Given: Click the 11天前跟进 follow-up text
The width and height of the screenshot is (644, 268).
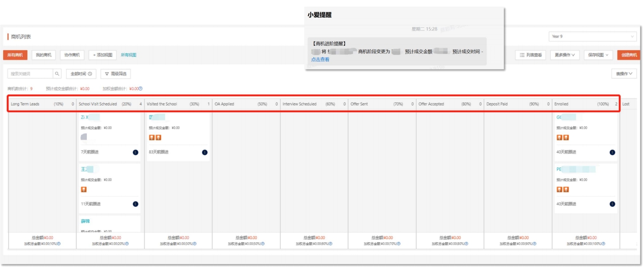Looking at the screenshot, I should pyautogui.click(x=91, y=204).
